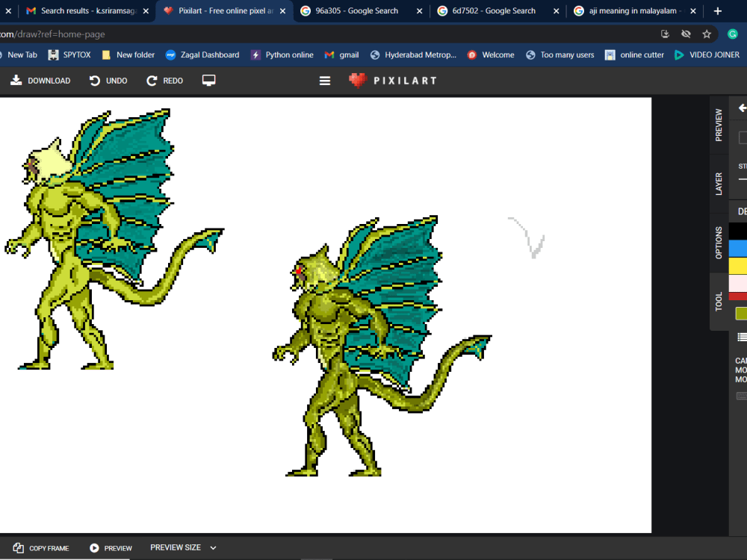Pick the red color swatch
Viewport: 747px width, 560px height.
738,296
